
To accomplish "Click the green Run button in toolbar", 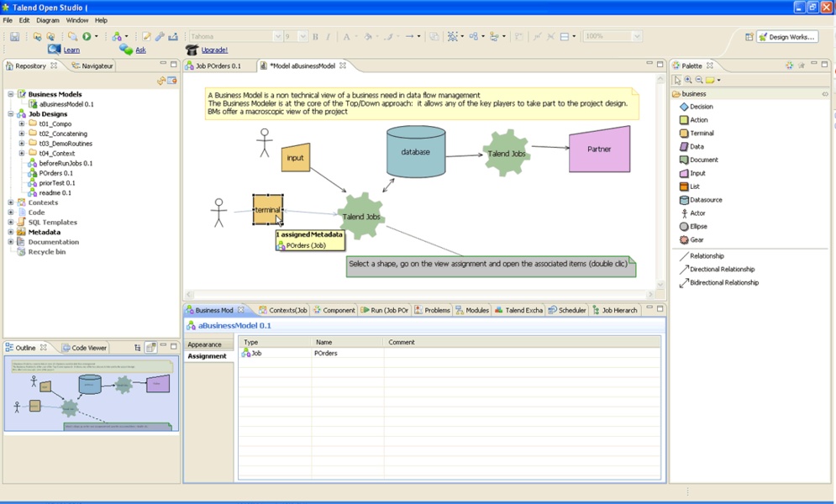I will tap(87, 37).
